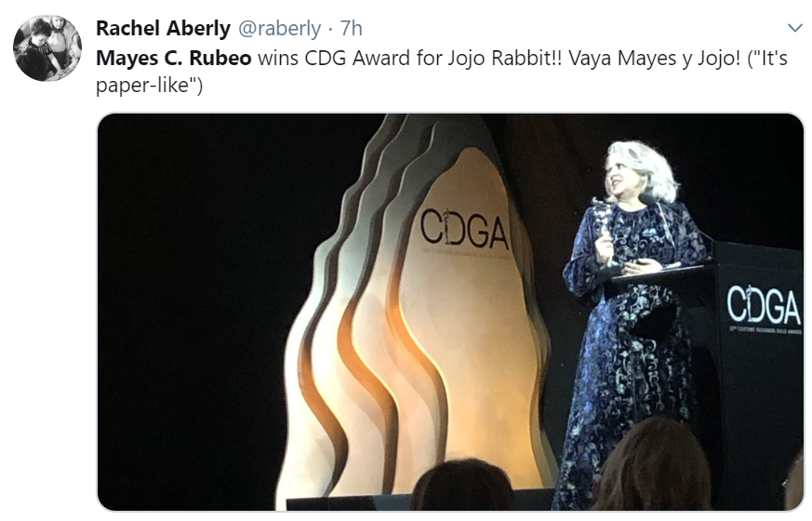Image resolution: width=812 pixels, height=521 pixels.
Task: Open the tweet via the 7h timestamp
Action: (x=352, y=28)
